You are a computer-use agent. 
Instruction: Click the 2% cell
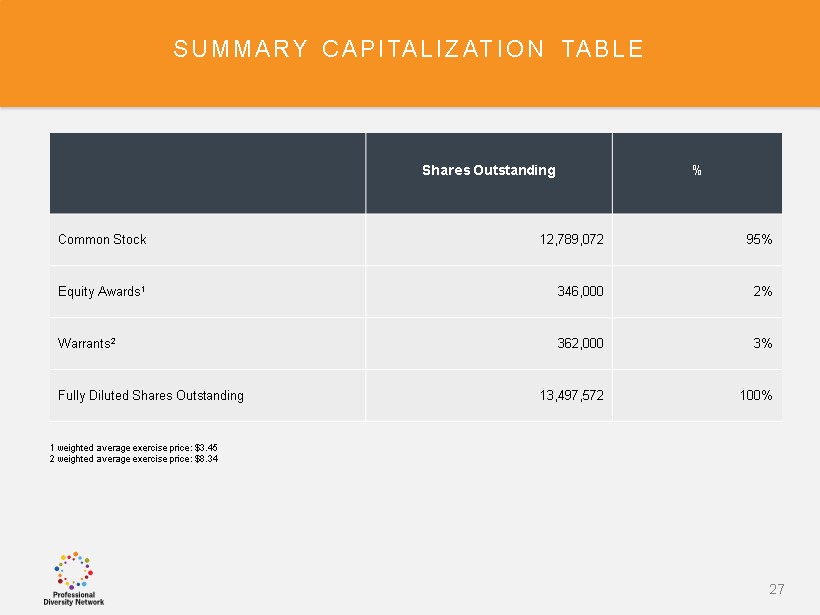pyautogui.click(x=760, y=292)
